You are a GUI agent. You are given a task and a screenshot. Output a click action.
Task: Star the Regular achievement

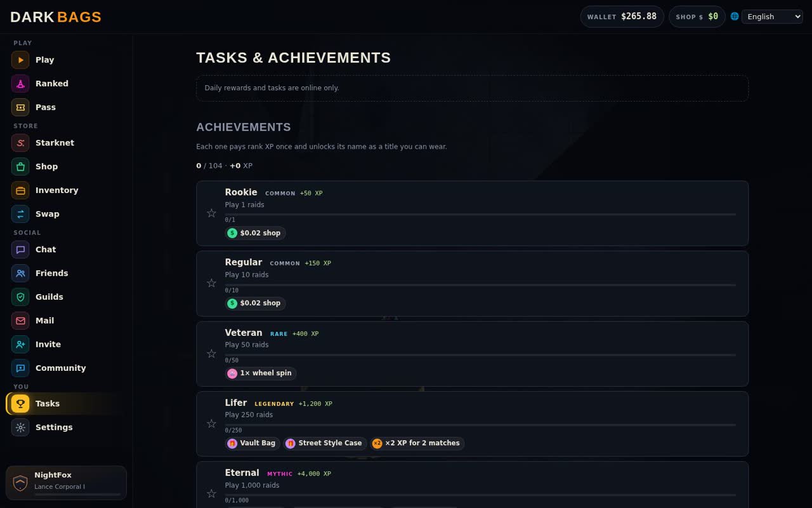point(212,283)
